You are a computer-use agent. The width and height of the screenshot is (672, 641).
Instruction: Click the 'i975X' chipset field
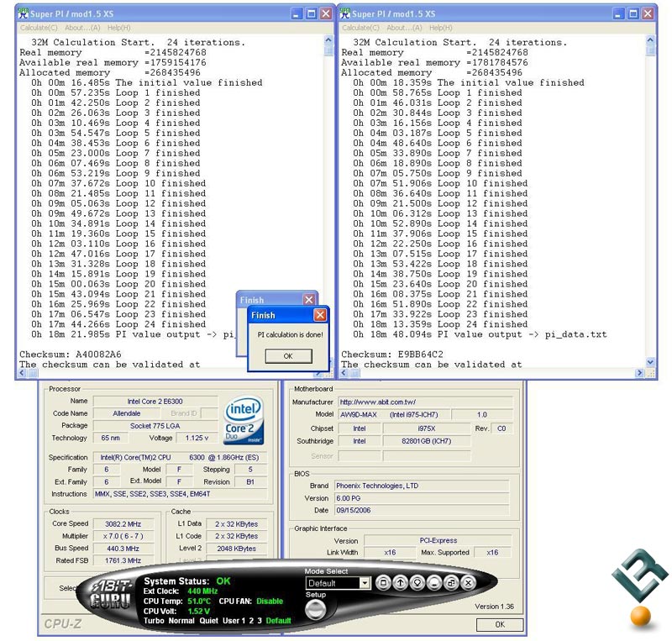tap(427, 428)
